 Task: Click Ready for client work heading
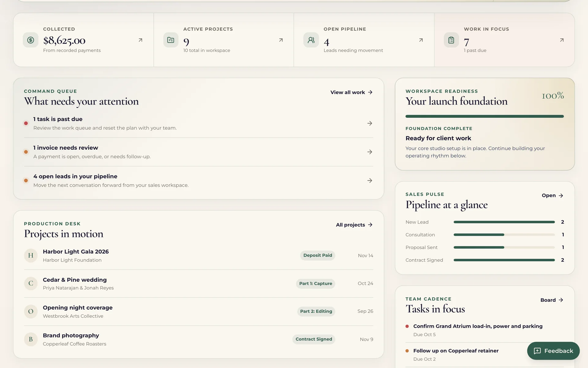438,138
